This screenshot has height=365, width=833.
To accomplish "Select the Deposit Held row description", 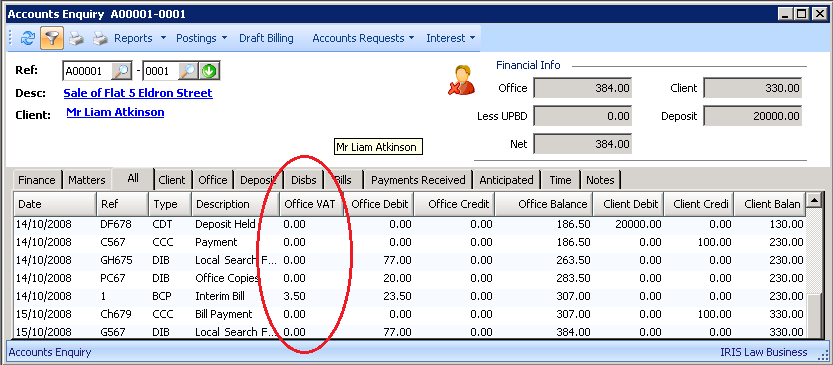I will pos(226,224).
